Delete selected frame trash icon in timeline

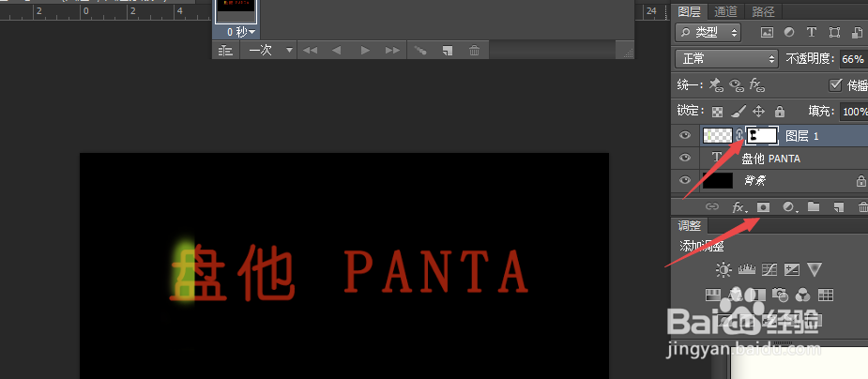click(x=475, y=51)
